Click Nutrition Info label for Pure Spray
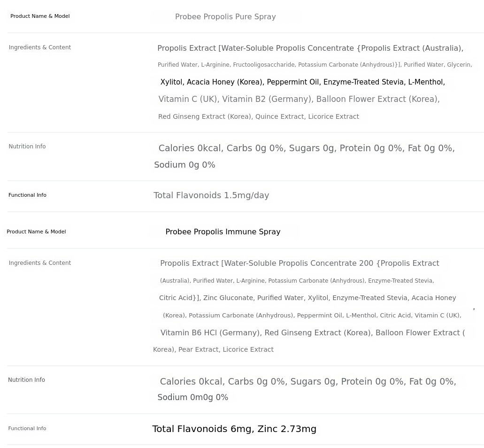The height and width of the screenshot is (448, 484). point(27,147)
